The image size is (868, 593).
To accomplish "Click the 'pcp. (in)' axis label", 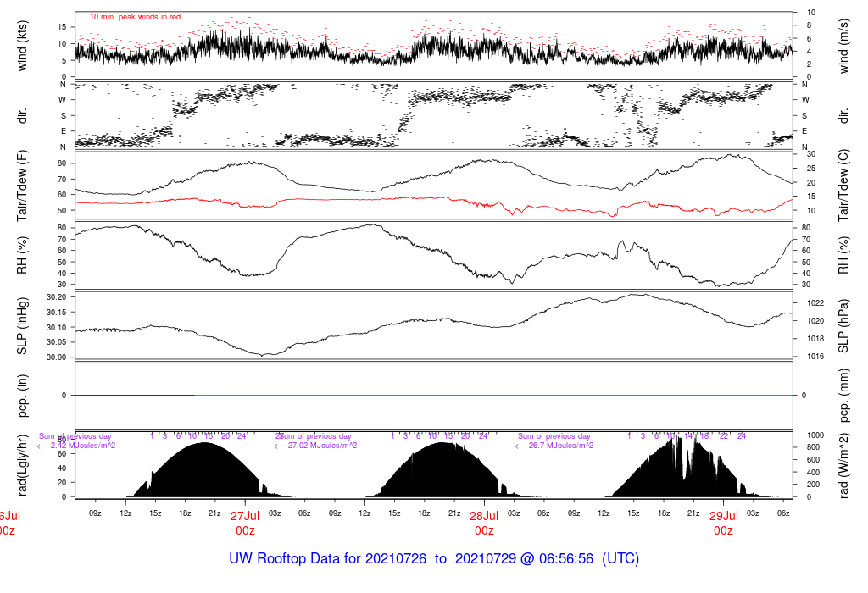I will [x=21, y=396].
